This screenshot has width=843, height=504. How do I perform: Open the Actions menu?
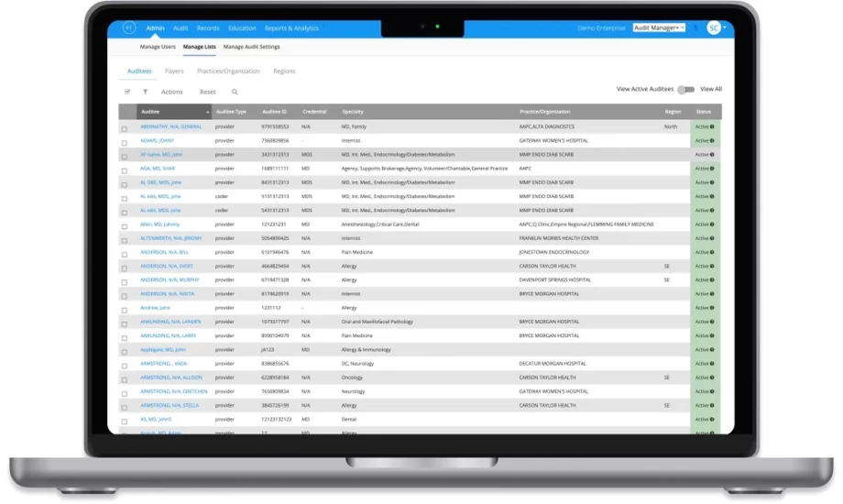tap(172, 92)
